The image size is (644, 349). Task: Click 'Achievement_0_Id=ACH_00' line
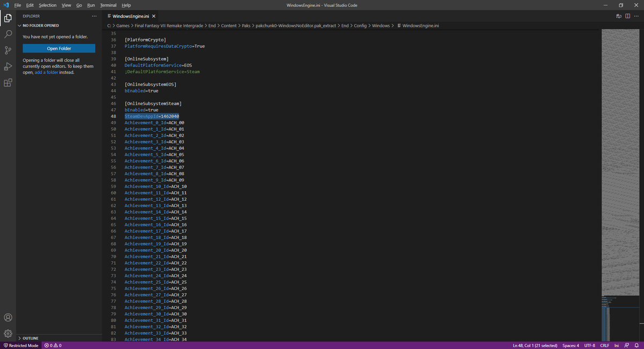pyautogui.click(x=155, y=122)
